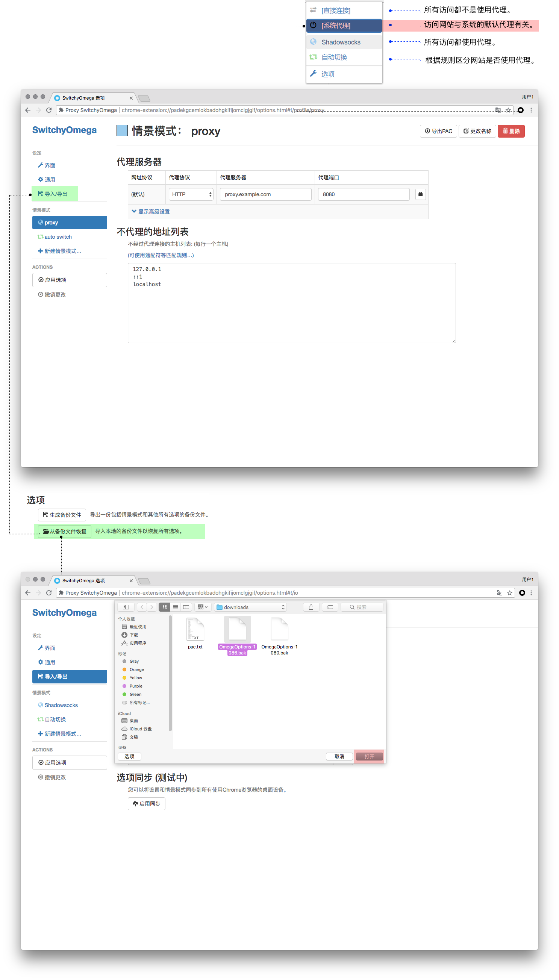The image size is (559, 980).
Task: Click the iCloud 云盘 cloud icon in sidebar
Action: tap(124, 729)
